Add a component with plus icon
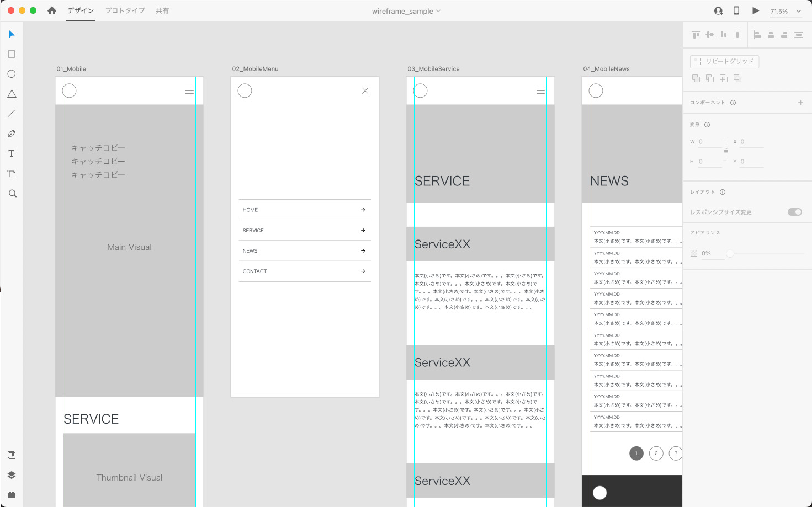The width and height of the screenshot is (812, 507). (800, 103)
